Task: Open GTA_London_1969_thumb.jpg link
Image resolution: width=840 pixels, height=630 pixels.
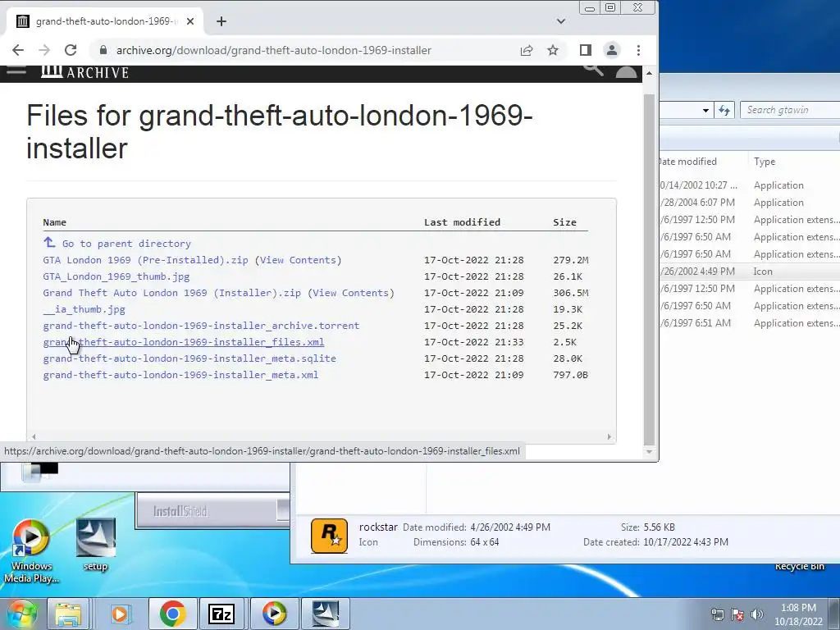Action: point(116,276)
